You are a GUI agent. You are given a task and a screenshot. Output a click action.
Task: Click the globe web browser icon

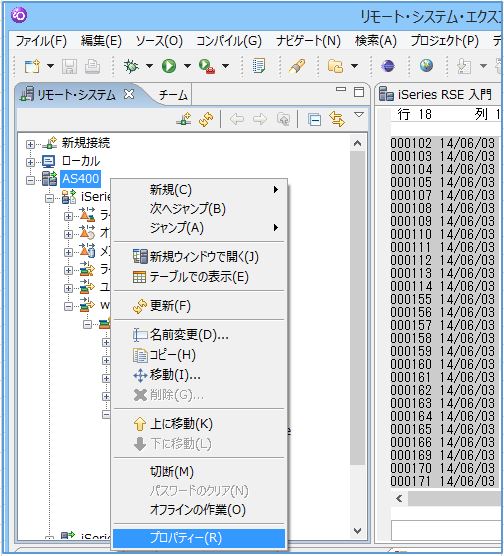426,66
